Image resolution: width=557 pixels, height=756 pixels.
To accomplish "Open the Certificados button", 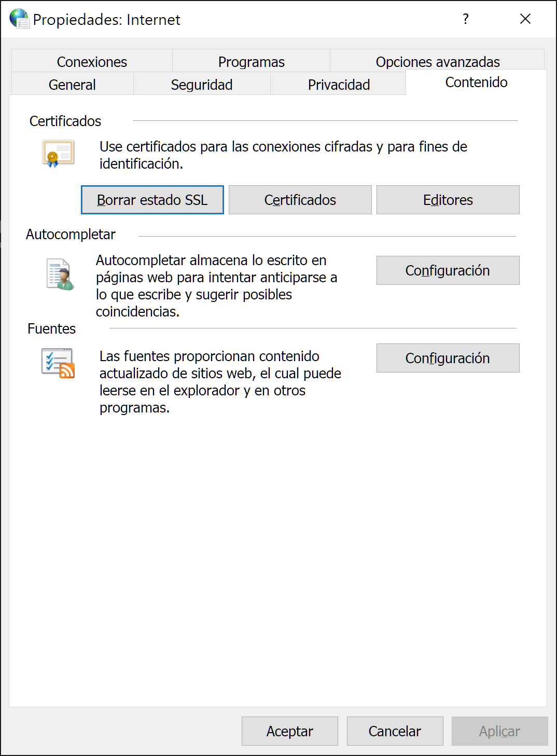I will click(300, 200).
